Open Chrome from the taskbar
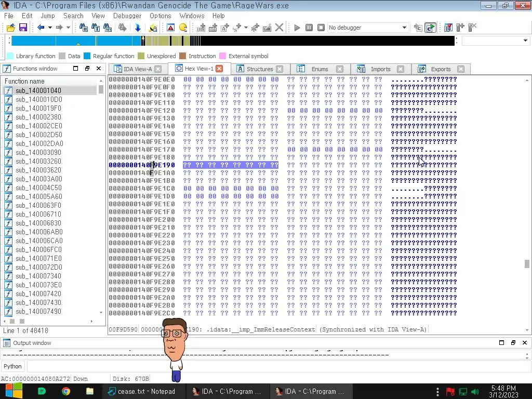Image resolution: width=532 pixels, height=399 pixels. pyautogui.click(x=66, y=391)
